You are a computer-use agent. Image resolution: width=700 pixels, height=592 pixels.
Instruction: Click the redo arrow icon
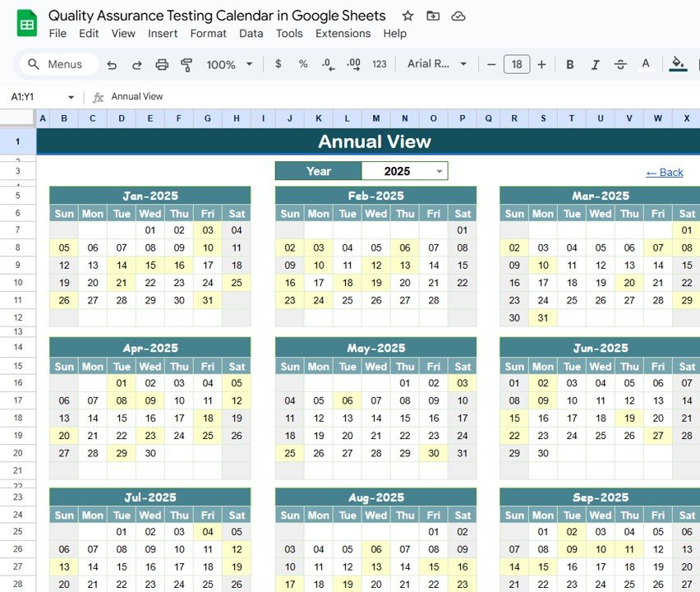[137, 64]
